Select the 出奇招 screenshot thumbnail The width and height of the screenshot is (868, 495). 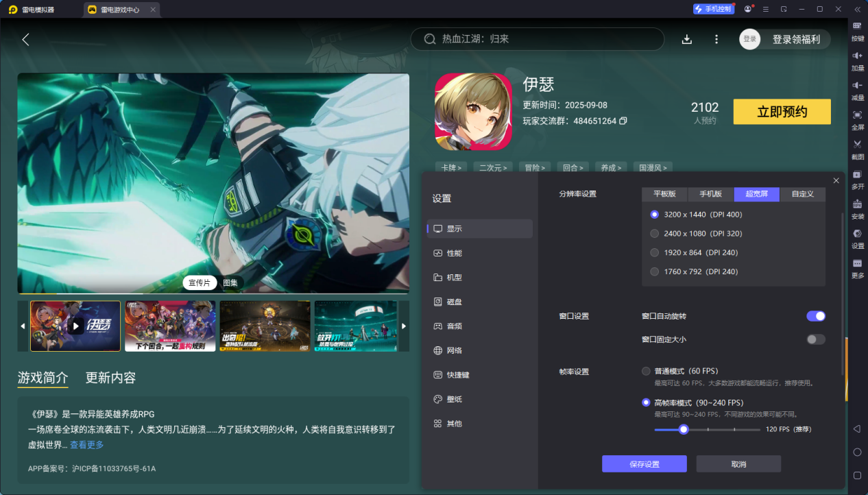265,326
